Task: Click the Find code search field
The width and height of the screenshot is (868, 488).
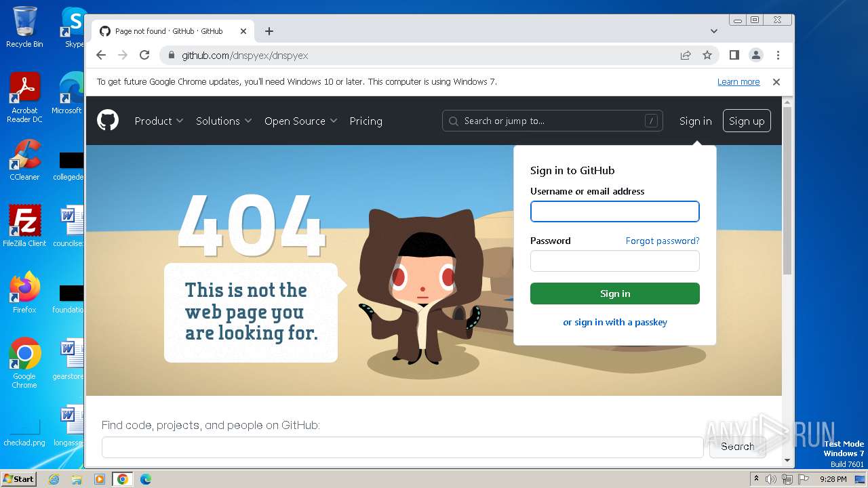Action: pos(402,447)
